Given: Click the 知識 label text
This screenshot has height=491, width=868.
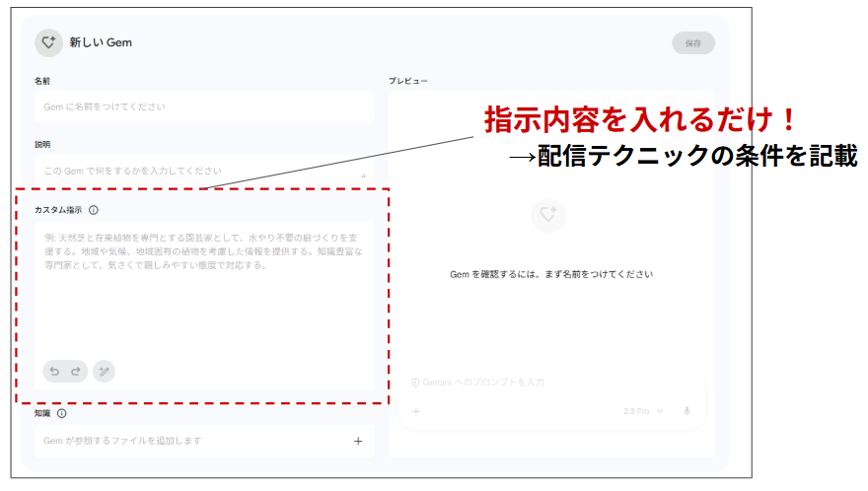Looking at the screenshot, I should [x=42, y=413].
